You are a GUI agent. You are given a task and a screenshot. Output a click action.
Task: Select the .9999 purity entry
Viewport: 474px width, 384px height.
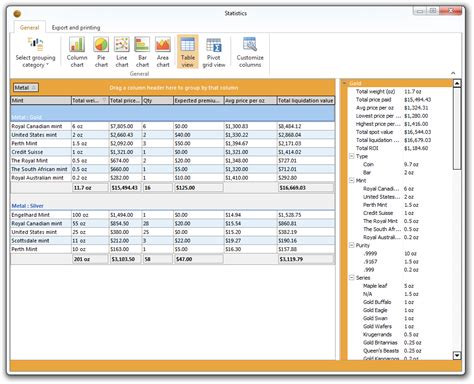coord(400,254)
